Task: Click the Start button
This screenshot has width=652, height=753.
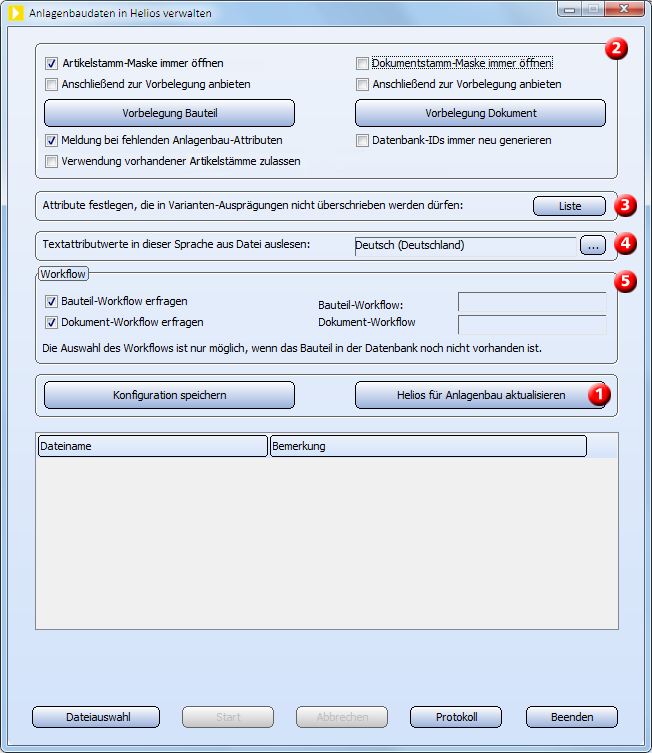Action: click(228, 717)
